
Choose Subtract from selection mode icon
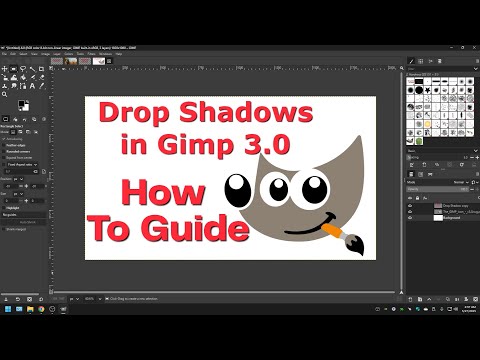point(28,132)
